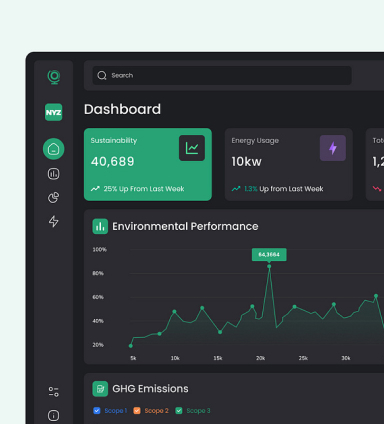This screenshot has width=384, height=424.
Task: Select the lightning bolt energy sidebar icon
Action: 54,221
